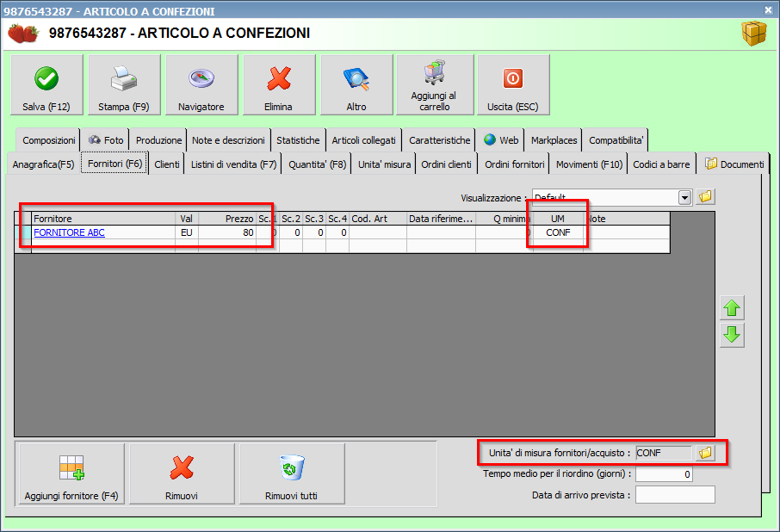Click Rimuovi red X button

click(x=182, y=473)
